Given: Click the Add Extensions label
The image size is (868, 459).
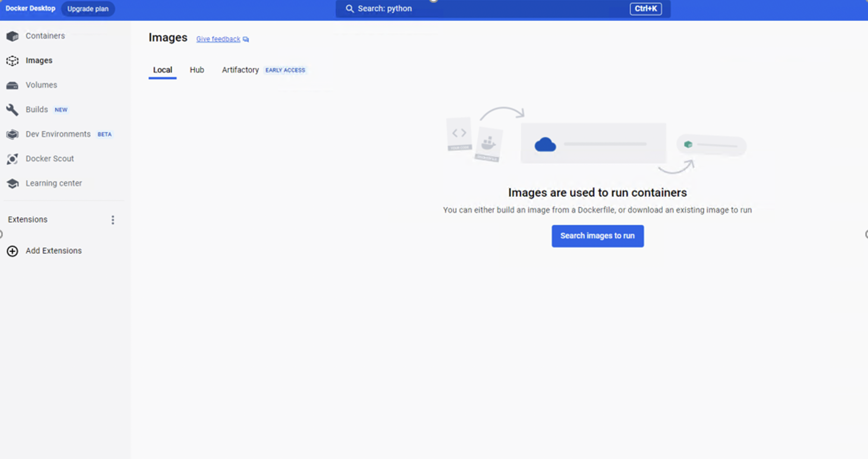Looking at the screenshot, I should point(53,251).
